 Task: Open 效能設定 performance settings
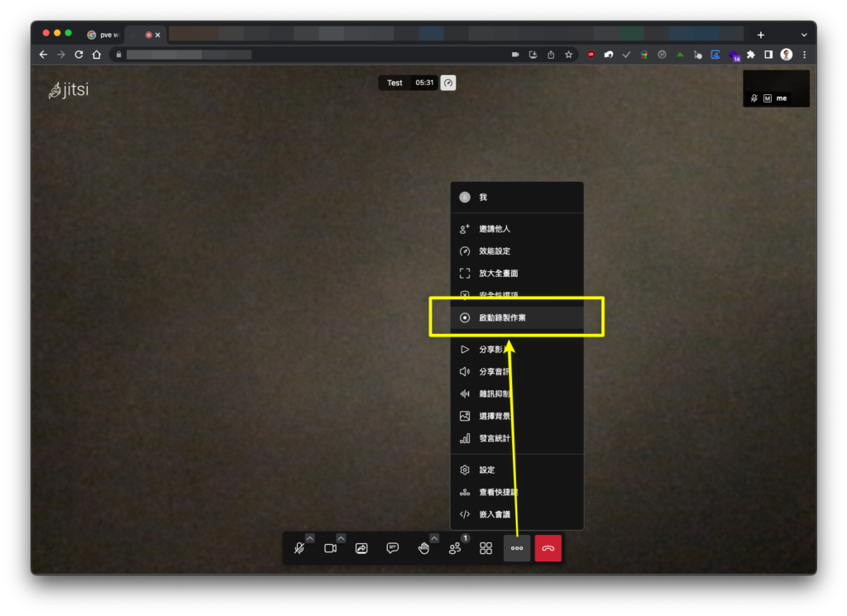click(517, 251)
